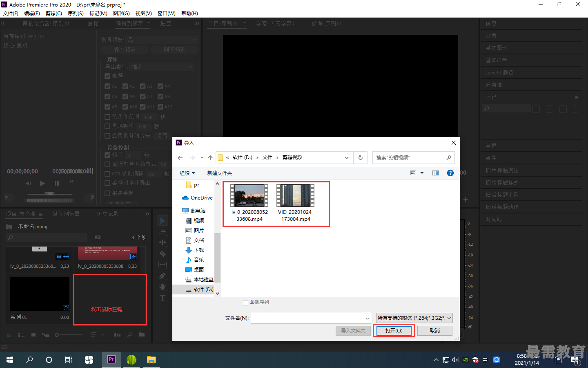Expand overflow panels in project panel group
This screenshot has height=368, width=588.
point(147,214)
